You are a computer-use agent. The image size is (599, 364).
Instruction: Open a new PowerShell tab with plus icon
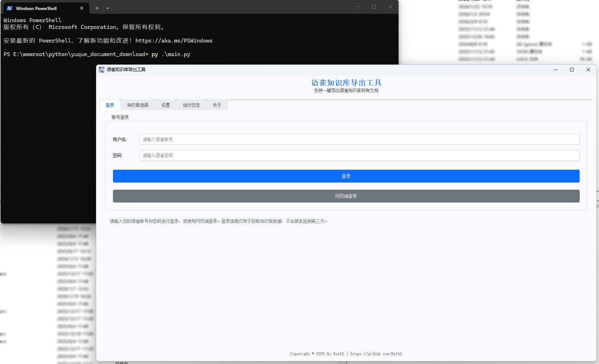pyautogui.click(x=97, y=8)
